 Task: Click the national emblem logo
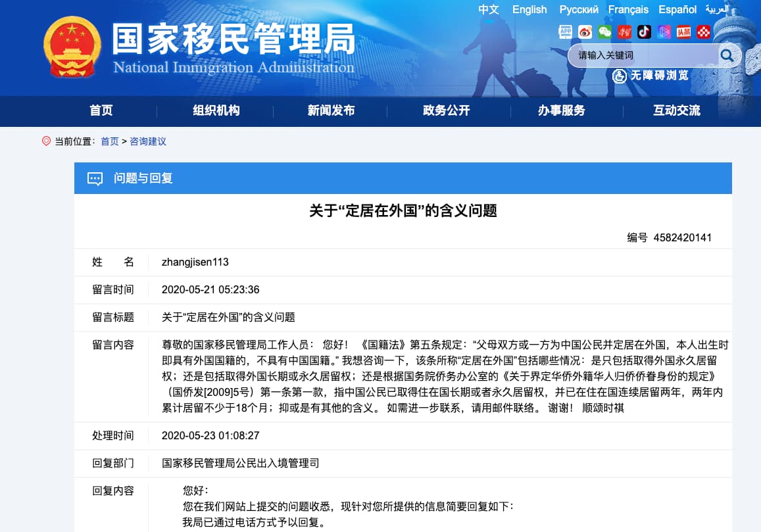(x=72, y=47)
